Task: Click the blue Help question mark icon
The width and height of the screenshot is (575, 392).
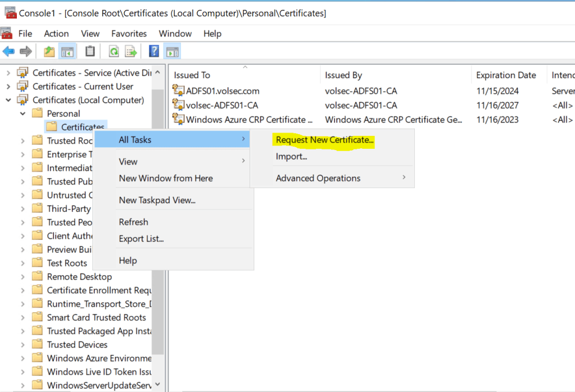Action: point(153,52)
